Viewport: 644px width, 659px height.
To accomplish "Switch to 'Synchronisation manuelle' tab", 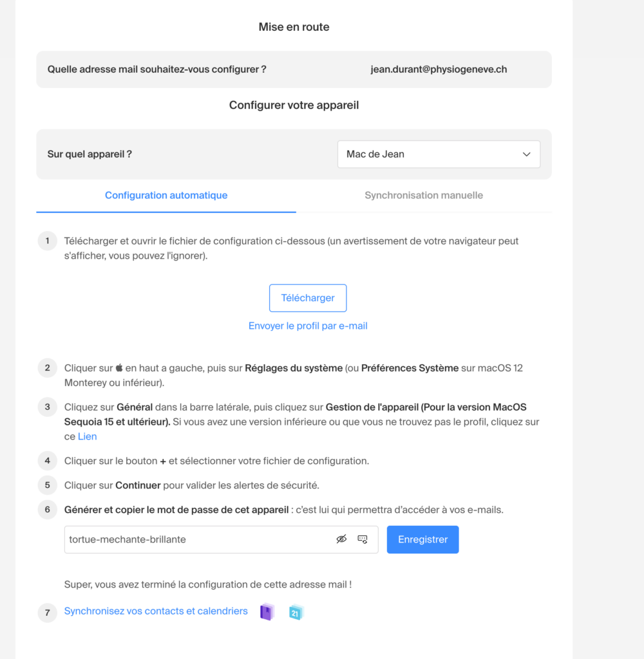I will (x=423, y=195).
